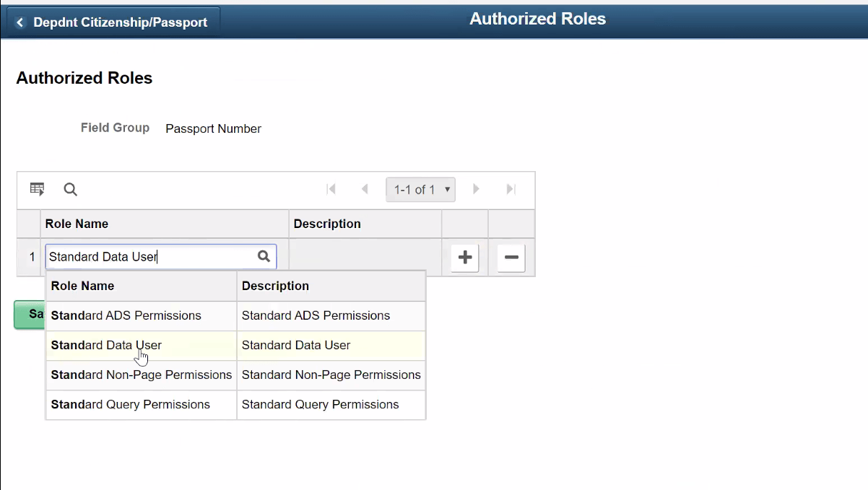
Task: Select Standard Query Permissions from the list
Action: click(x=131, y=404)
